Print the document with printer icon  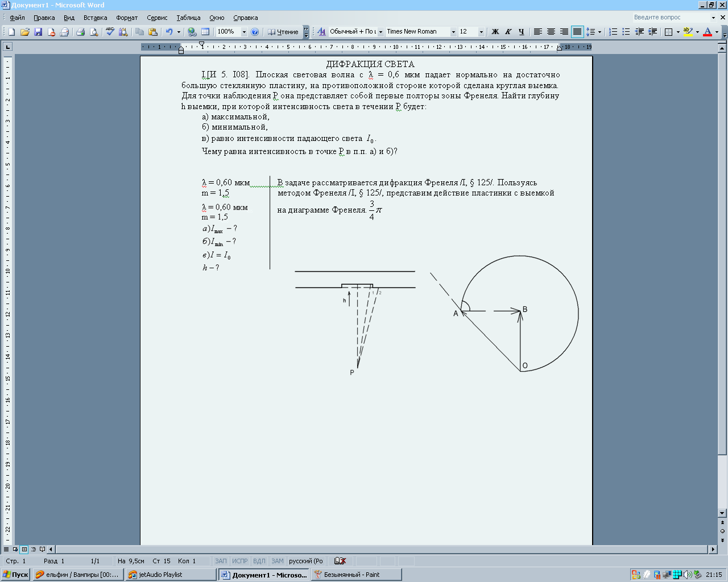[81, 32]
